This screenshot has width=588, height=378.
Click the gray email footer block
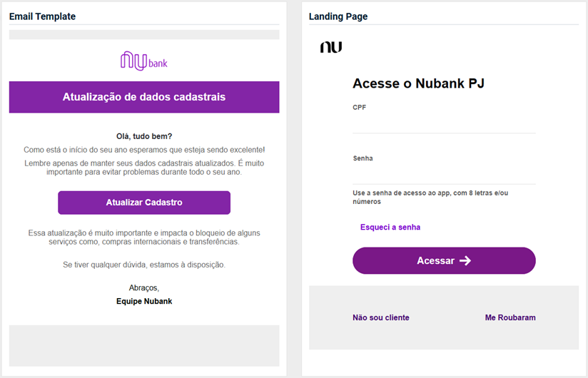click(144, 346)
